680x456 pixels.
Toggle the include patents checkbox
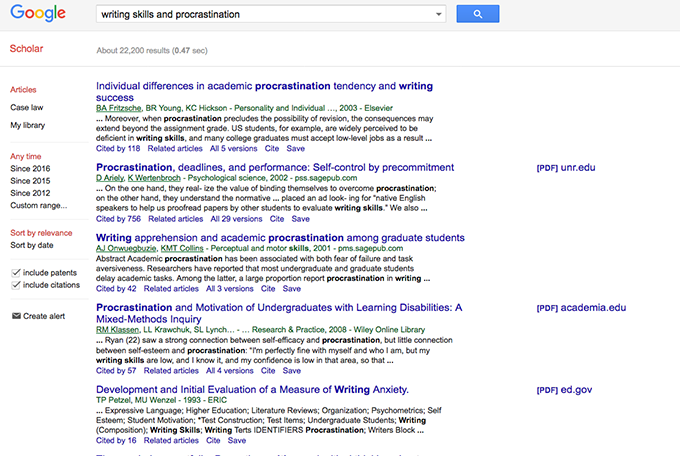16,272
